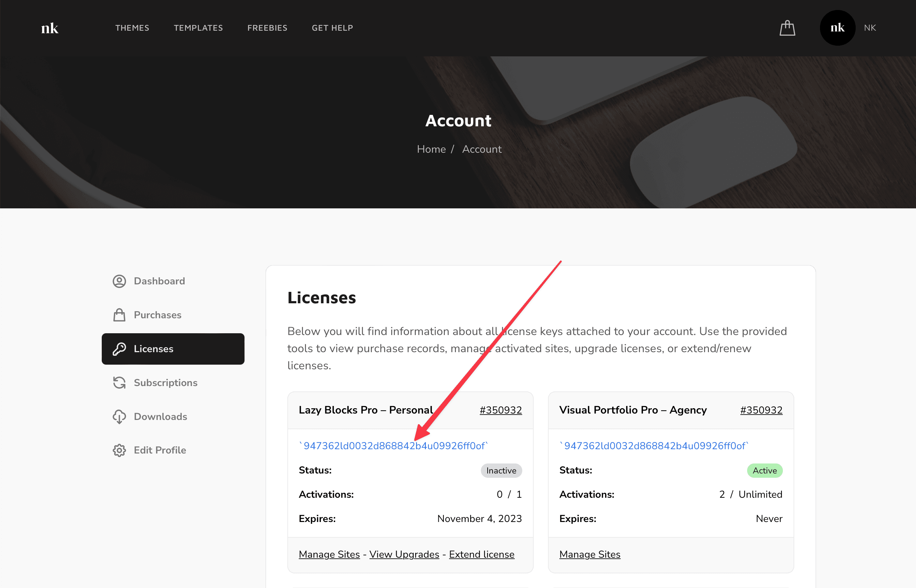Click Manage Sites under Lazy Blocks Pro

tap(329, 554)
